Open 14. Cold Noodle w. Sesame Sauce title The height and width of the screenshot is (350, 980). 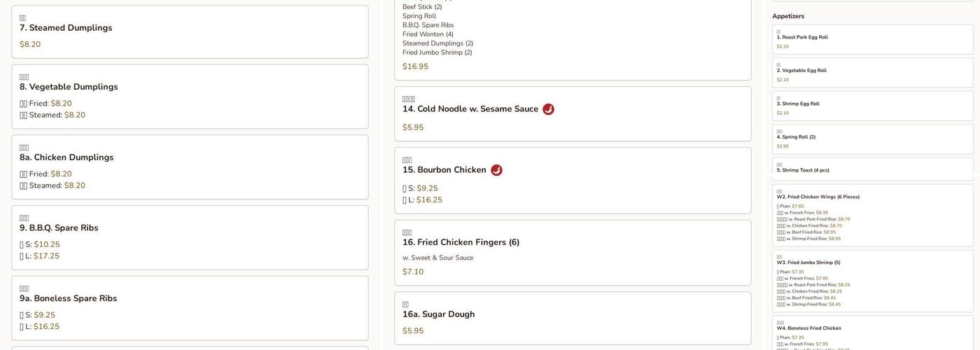tap(470, 109)
